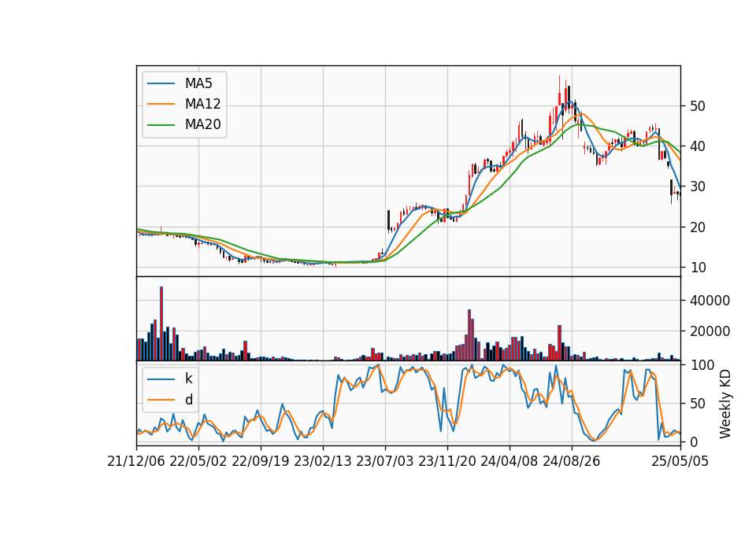Click the d legend label

189,400
